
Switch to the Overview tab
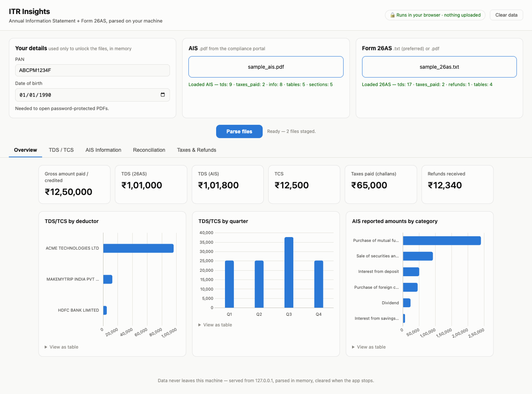[x=25, y=150]
